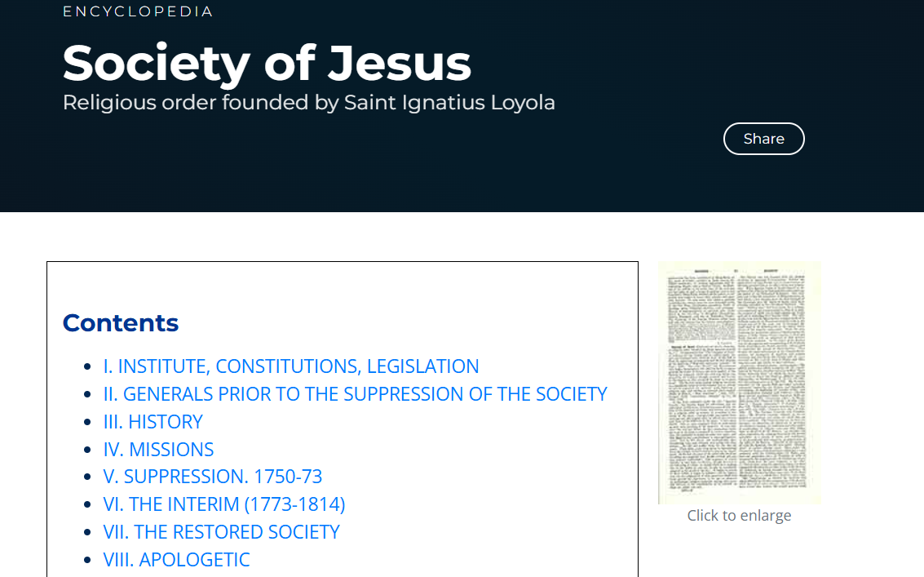Open the Institute, Constitutions, Legislation section link
This screenshot has height=577, width=924.
[x=291, y=366]
